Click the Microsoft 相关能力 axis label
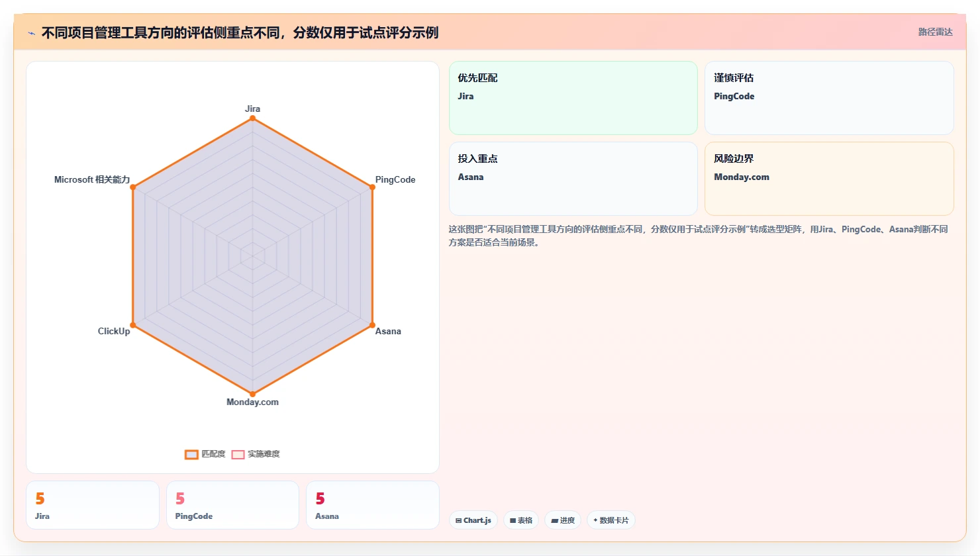The width and height of the screenshot is (980, 556). (92, 179)
